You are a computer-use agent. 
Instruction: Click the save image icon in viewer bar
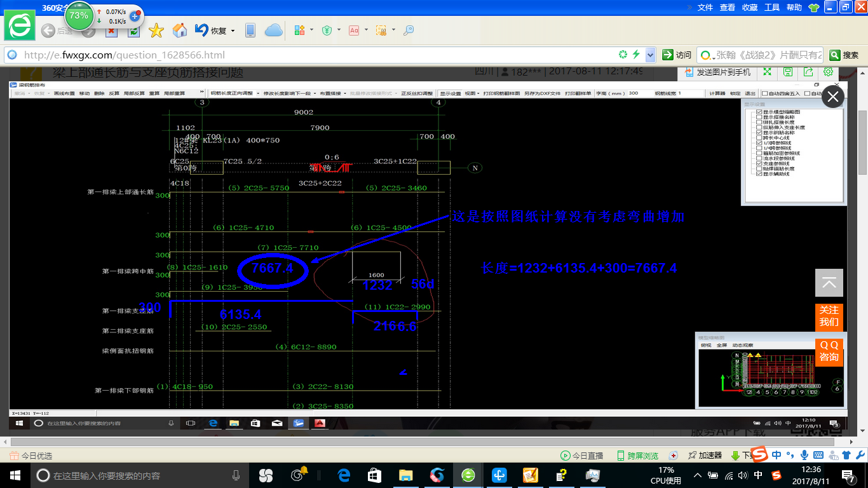(x=788, y=72)
